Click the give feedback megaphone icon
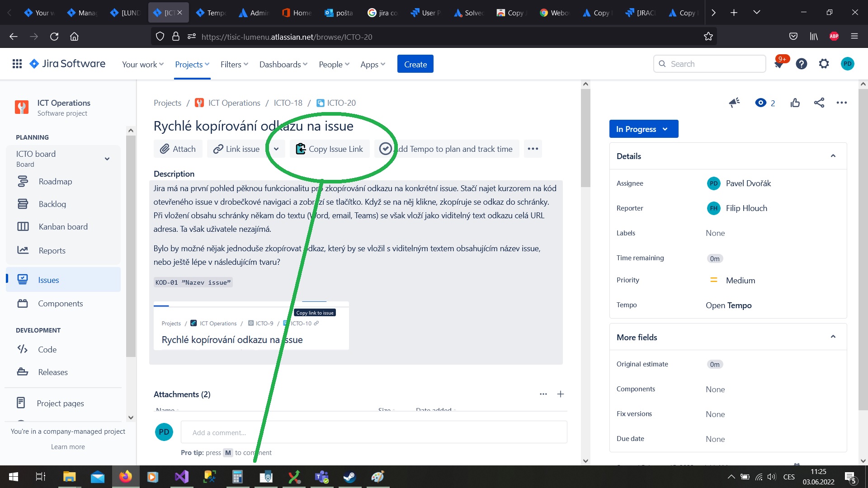This screenshot has height=488, width=868. [734, 103]
